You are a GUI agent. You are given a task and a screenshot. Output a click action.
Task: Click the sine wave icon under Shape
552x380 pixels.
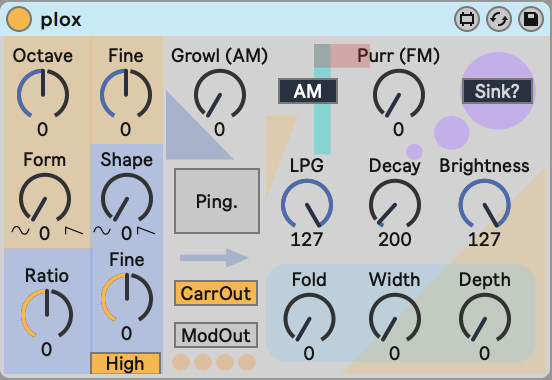102,231
